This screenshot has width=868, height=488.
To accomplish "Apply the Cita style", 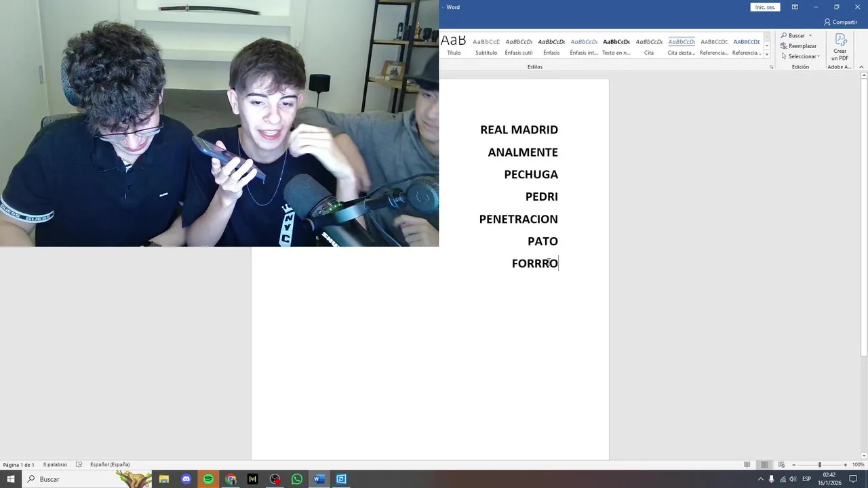I will click(x=649, y=45).
